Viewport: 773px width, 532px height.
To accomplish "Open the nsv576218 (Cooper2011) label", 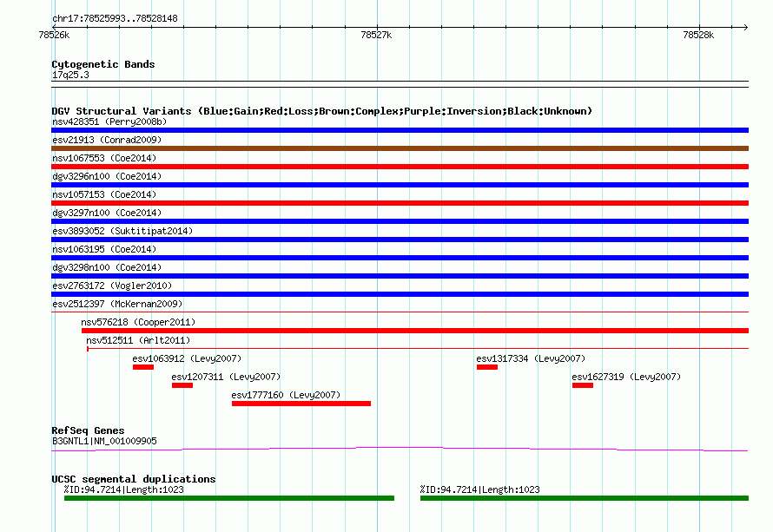I will click(x=138, y=322).
